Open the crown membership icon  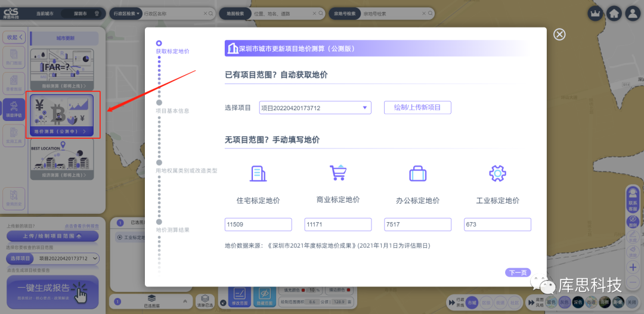pyautogui.click(x=595, y=14)
